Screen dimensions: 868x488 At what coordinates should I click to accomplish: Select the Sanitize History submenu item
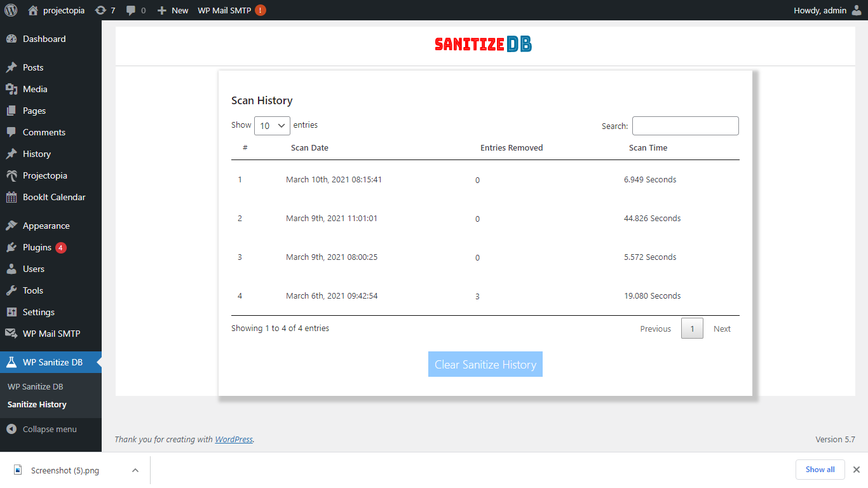37,404
